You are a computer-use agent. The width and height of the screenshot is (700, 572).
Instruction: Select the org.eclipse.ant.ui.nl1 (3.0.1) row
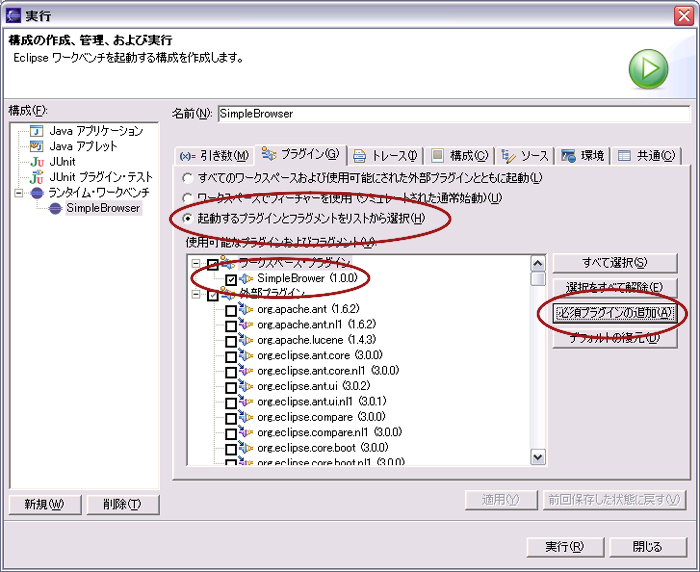coord(321,401)
